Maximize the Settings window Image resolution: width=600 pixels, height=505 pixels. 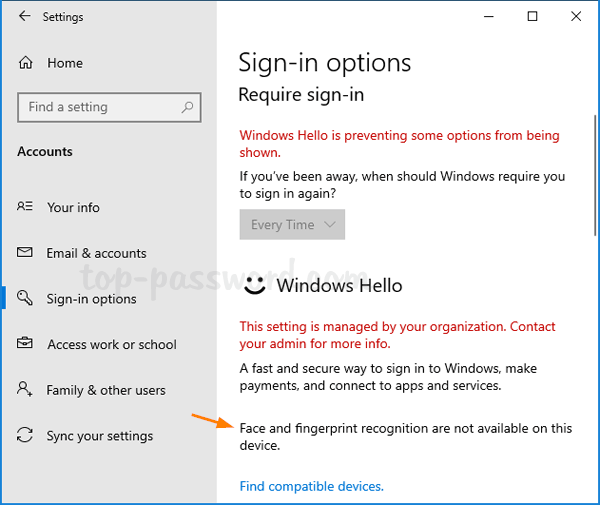(532, 16)
